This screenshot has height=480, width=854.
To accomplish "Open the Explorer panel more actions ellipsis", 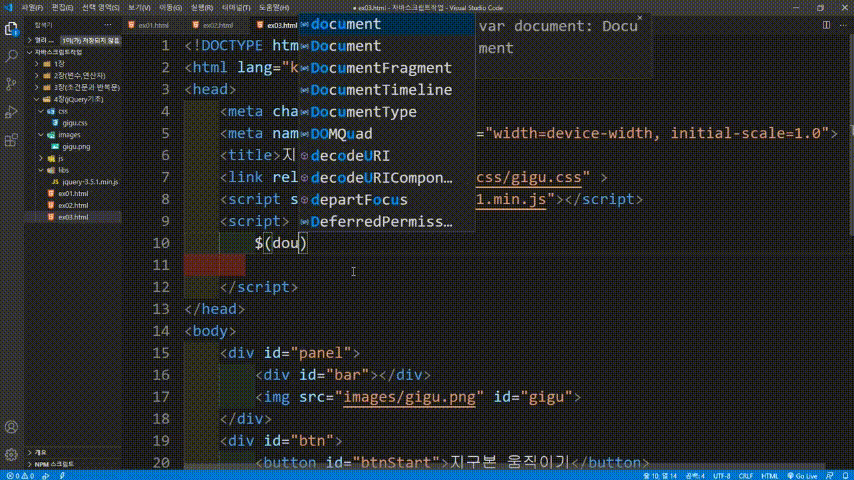I will coord(107,25).
